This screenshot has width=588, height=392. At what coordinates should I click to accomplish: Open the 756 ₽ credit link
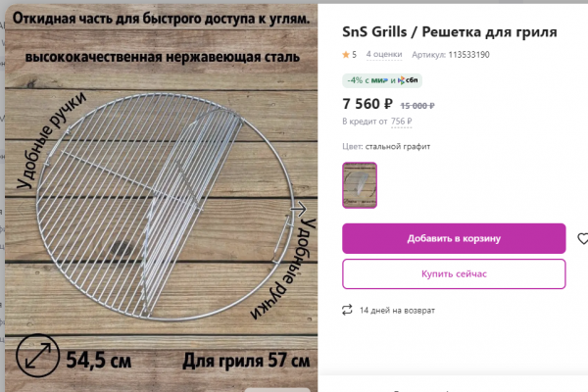401,122
